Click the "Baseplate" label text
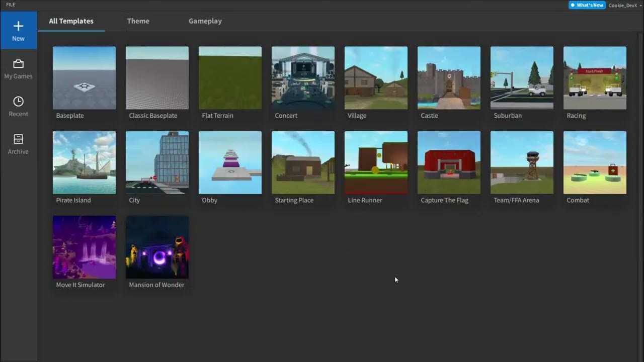 coord(70,116)
